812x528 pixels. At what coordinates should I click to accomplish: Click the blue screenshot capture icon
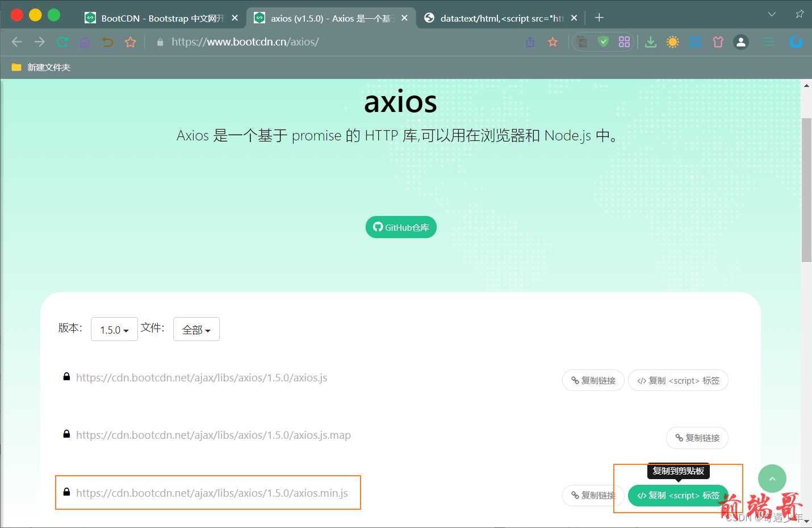(x=696, y=42)
